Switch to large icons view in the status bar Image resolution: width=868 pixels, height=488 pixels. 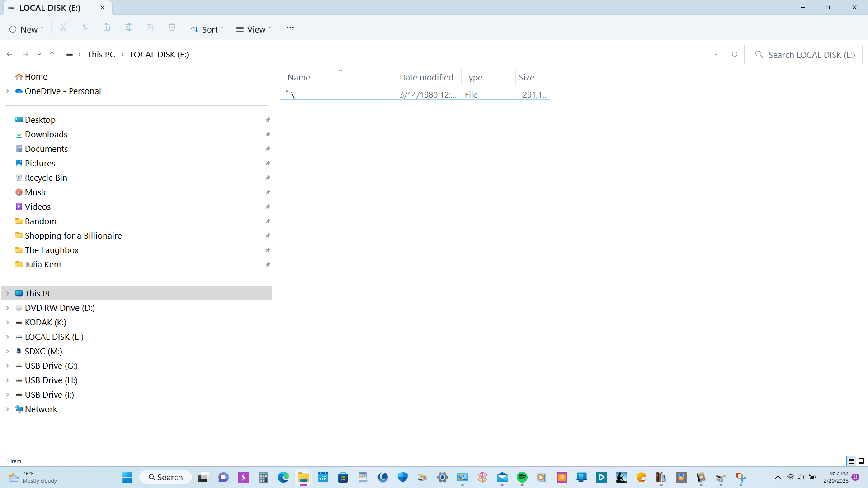[x=861, y=461]
